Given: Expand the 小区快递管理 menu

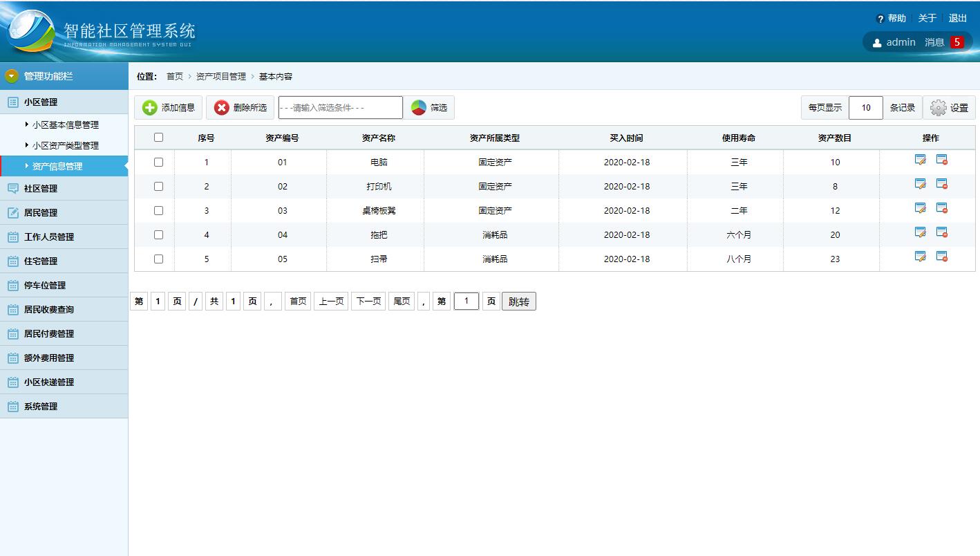Looking at the screenshot, I should tap(64, 382).
